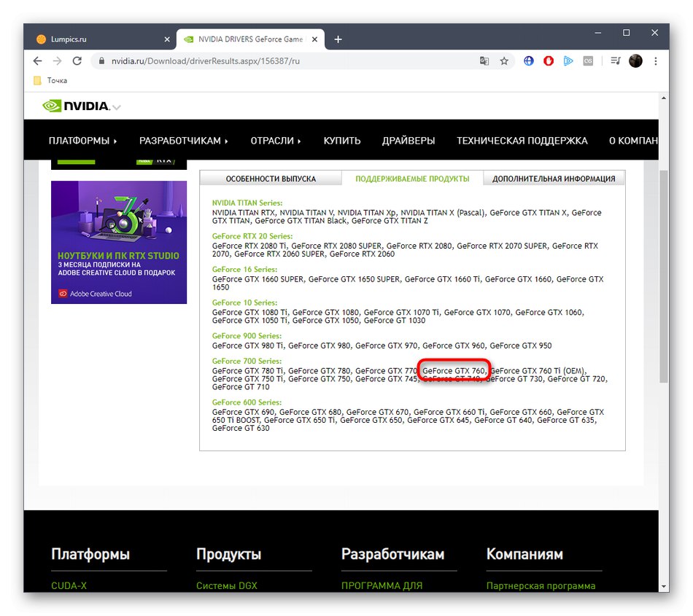Screen dimensions: 693x616
Task: Switch to ДОПОЛНИТЕЛЬНАЯ ИНФОРМАЦИЯ tab
Action: 554,179
